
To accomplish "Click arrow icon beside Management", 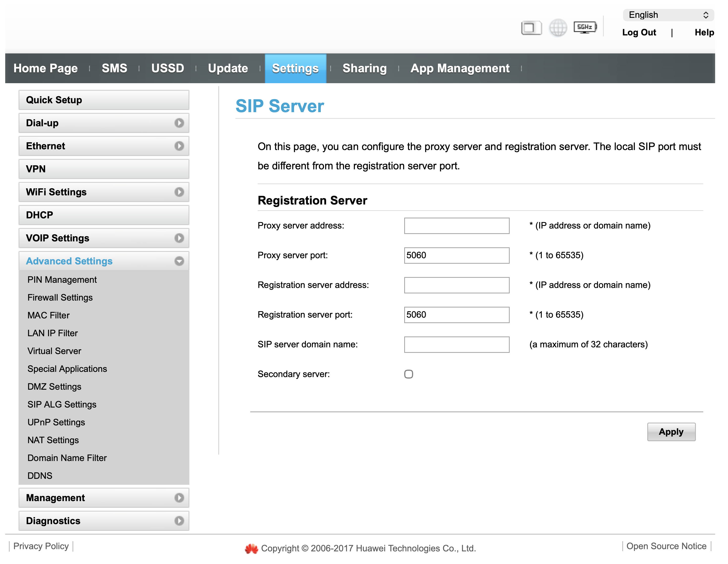I will (x=179, y=498).
